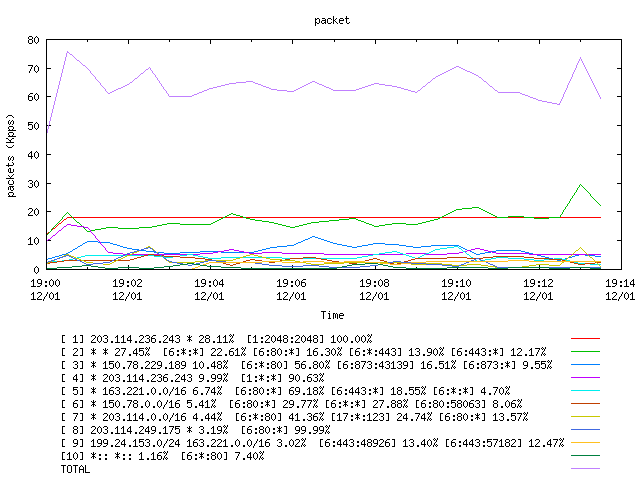Click the dark green legend line sample for entry 10

pyautogui.click(x=585, y=456)
